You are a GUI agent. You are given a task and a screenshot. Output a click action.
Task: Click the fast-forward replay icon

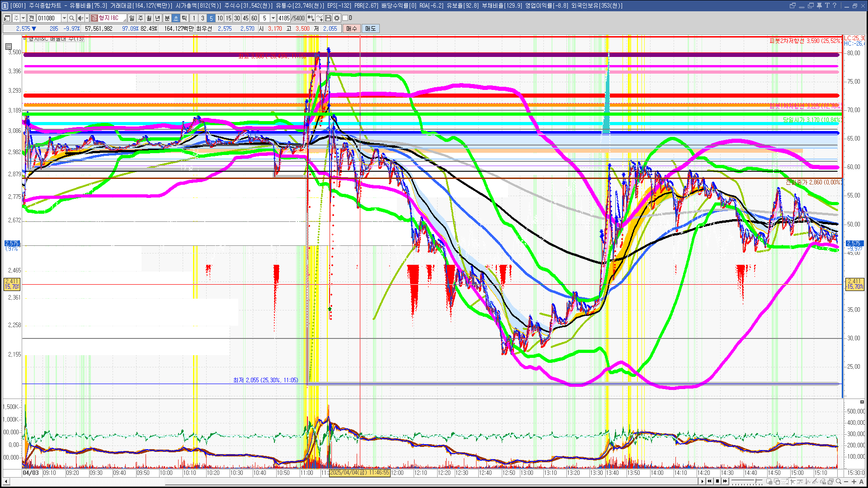(725, 481)
